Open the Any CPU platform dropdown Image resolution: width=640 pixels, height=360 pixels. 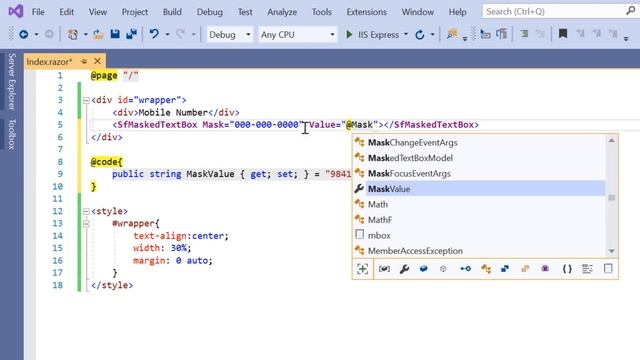[x=298, y=35]
